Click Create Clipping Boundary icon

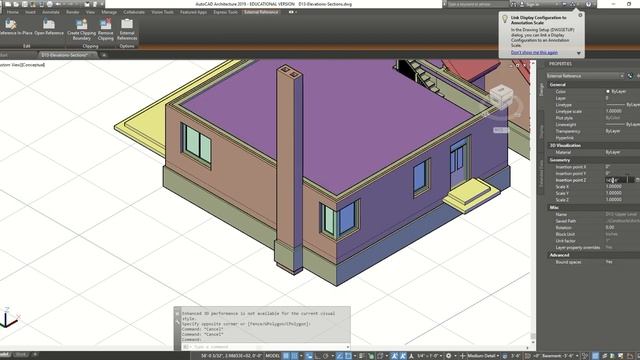(x=82, y=24)
